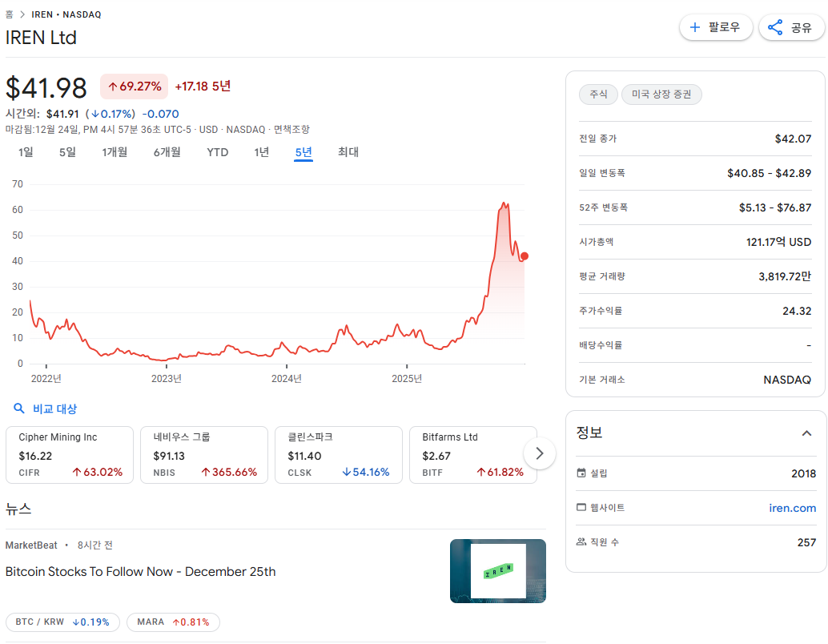828x644 pixels.
Task: Click the $41.98 current price
Action: [x=46, y=87]
